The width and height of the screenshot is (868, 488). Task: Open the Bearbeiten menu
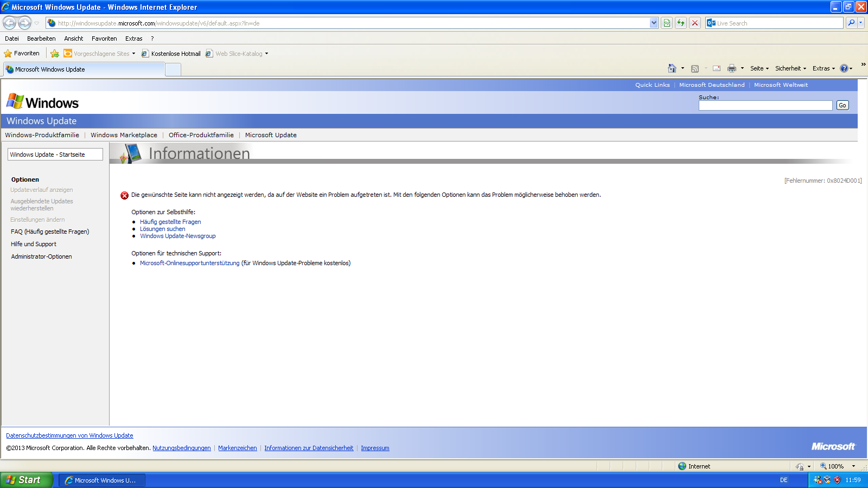click(x=41, y=38)
